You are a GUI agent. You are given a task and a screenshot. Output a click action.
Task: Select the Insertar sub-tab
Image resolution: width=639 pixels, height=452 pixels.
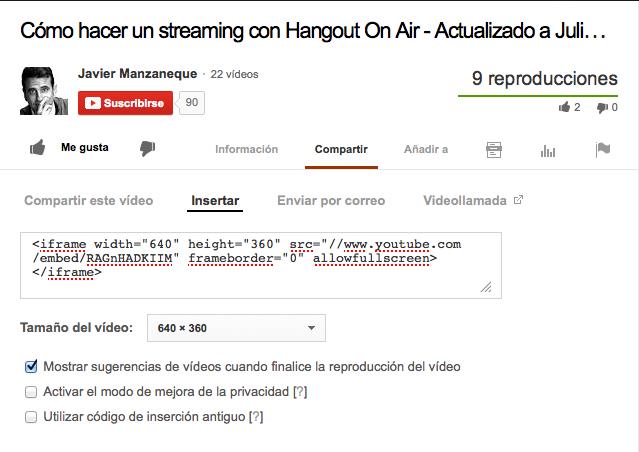point(215,201)
